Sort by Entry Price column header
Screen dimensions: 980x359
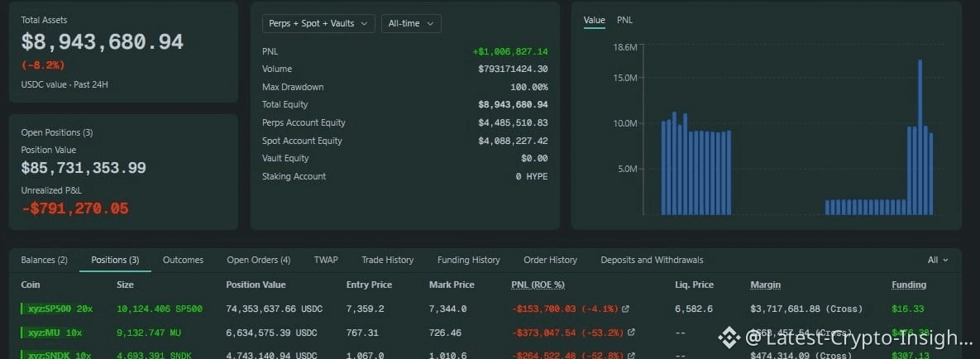pyautogui.click(x=370, y=285)
